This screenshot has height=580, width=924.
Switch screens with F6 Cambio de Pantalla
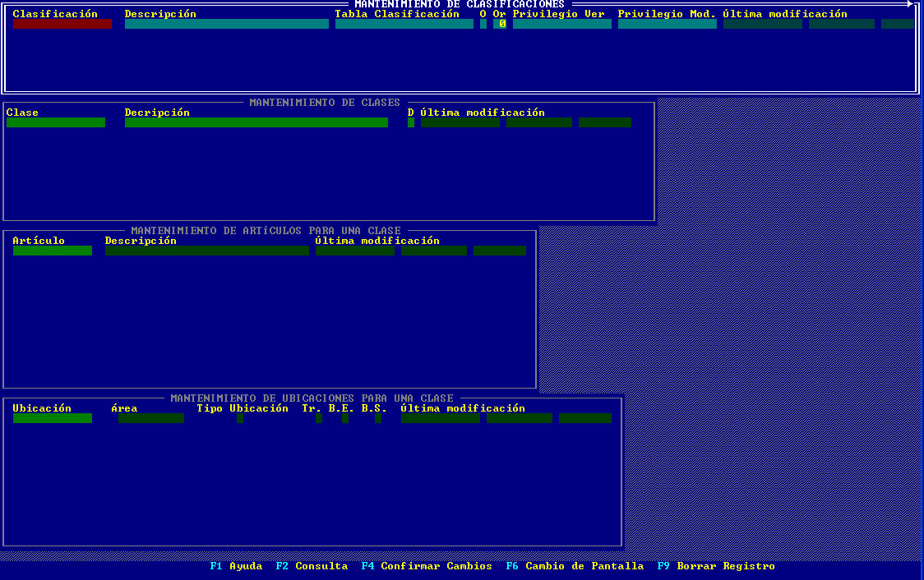click(x=575, y=566)
